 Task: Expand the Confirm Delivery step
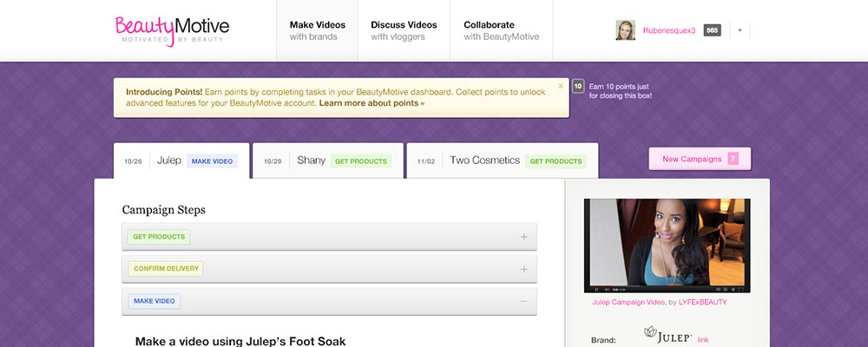click(x=329, y=269)
